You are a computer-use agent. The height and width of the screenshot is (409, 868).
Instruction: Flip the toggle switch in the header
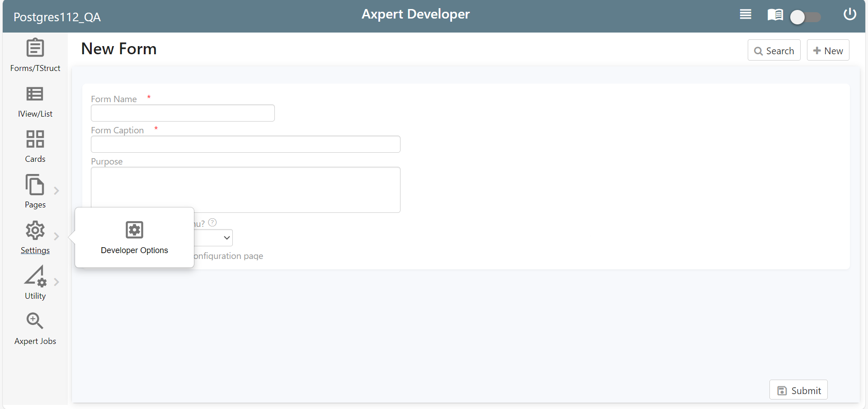[x=805, y=18]
